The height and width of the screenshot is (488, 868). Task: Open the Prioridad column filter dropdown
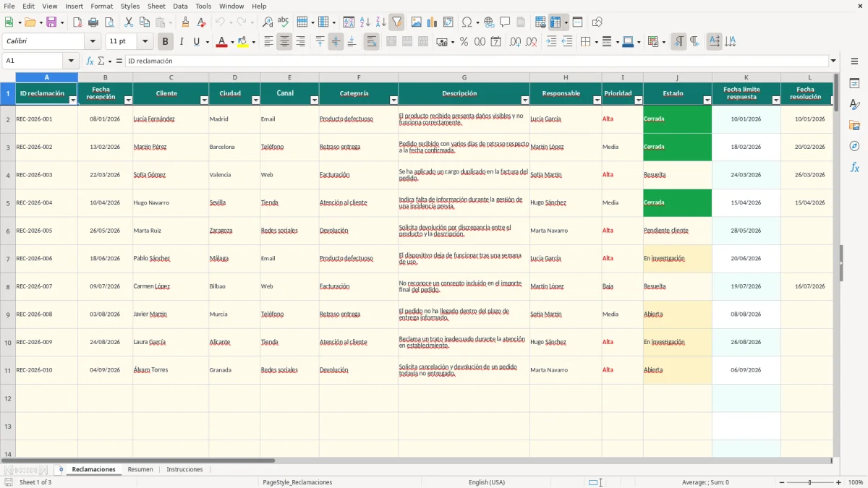click(x=638, y=100)
